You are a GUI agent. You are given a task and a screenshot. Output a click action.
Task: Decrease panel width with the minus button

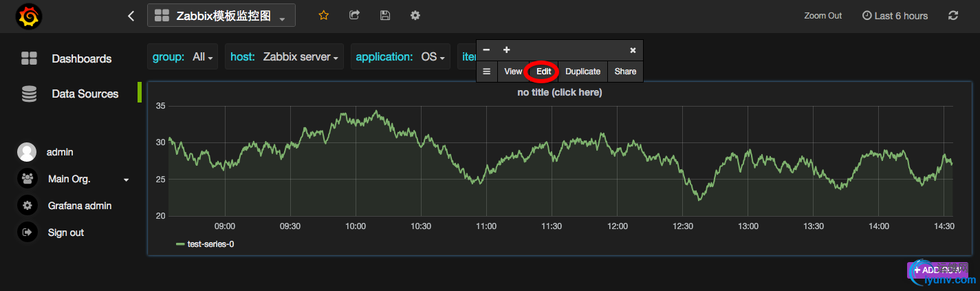click(x=486, y=50)
